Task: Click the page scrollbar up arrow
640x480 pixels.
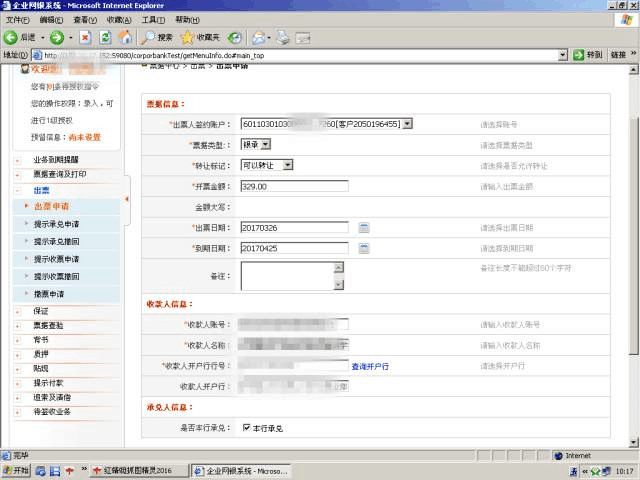Action: [633, 70]
